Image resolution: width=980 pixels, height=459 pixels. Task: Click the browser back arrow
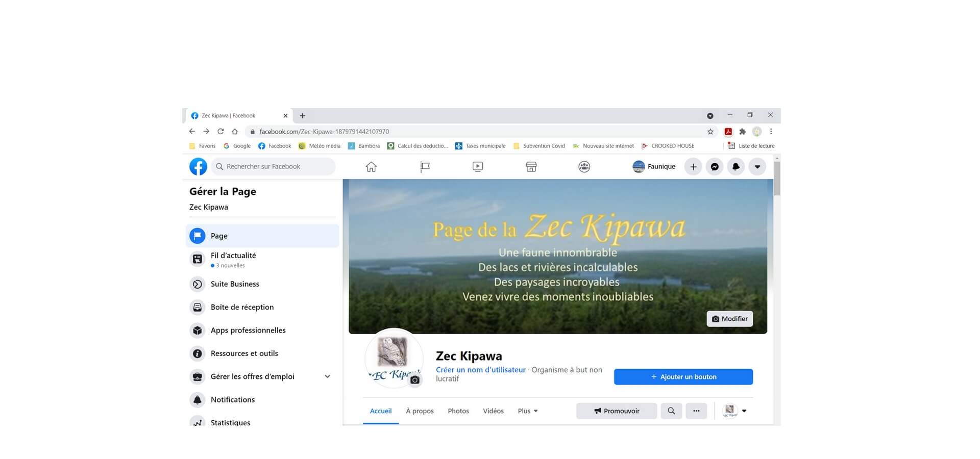click(x=192, y=132)
